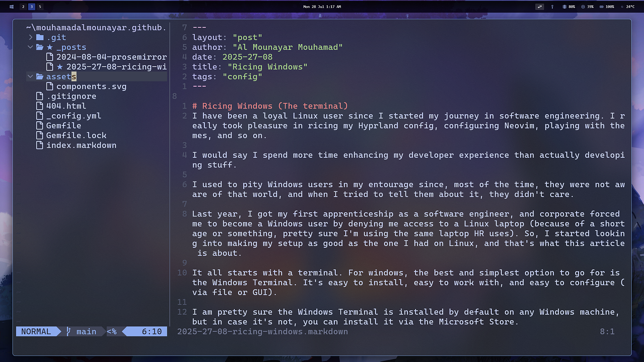Click the main branch label in the statusline
Image resolution: width=644 pixels, height=362 pixels.
pos(85,331)
